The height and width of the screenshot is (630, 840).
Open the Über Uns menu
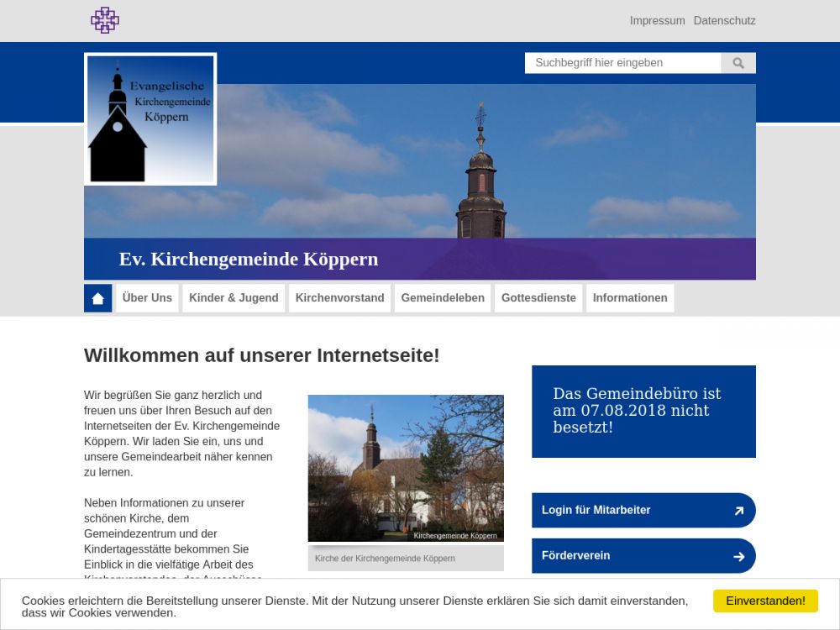click(147, 298)
